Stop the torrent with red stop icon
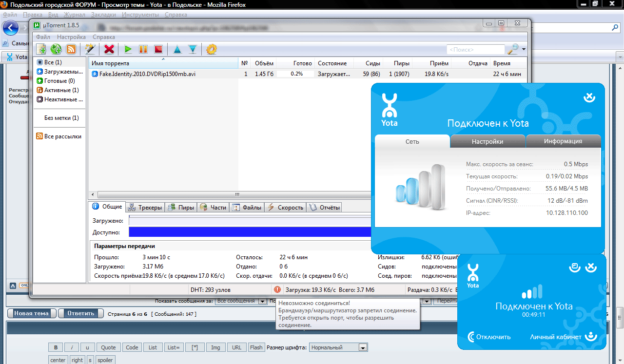The width and height of the screenshot is (624, 364). click(158, 49)
